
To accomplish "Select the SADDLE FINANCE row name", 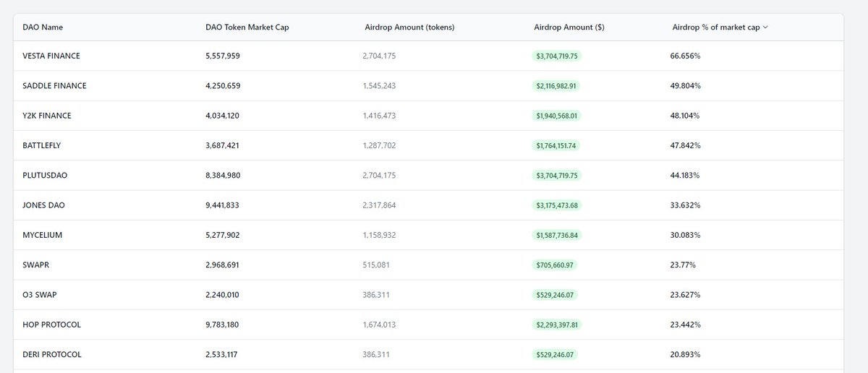I will pyautogui.click(x=54, y=86).
